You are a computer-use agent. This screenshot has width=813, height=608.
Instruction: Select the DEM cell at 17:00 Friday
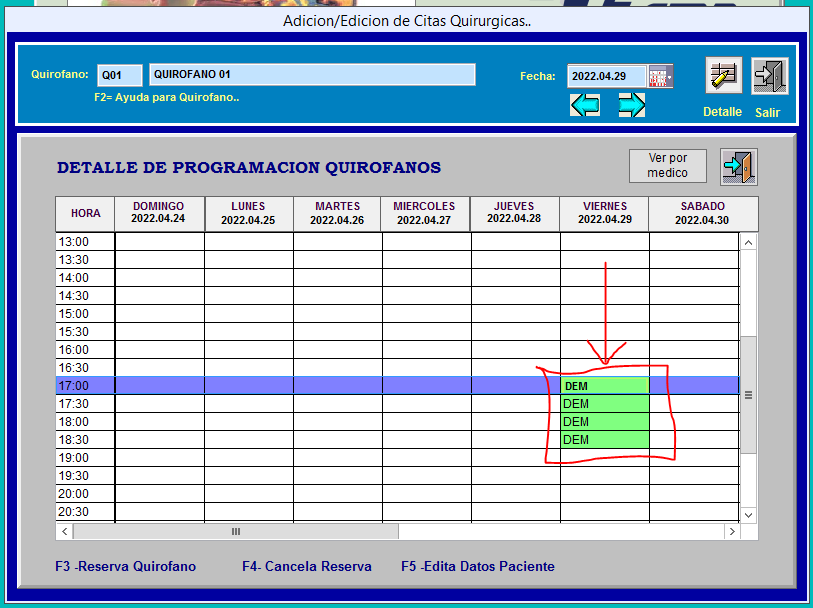point(605,386)
